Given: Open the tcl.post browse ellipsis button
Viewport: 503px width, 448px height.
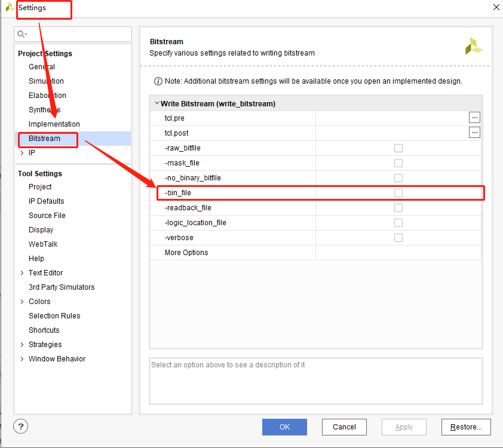Looking at the screenshot, I should tap(474, 133).
